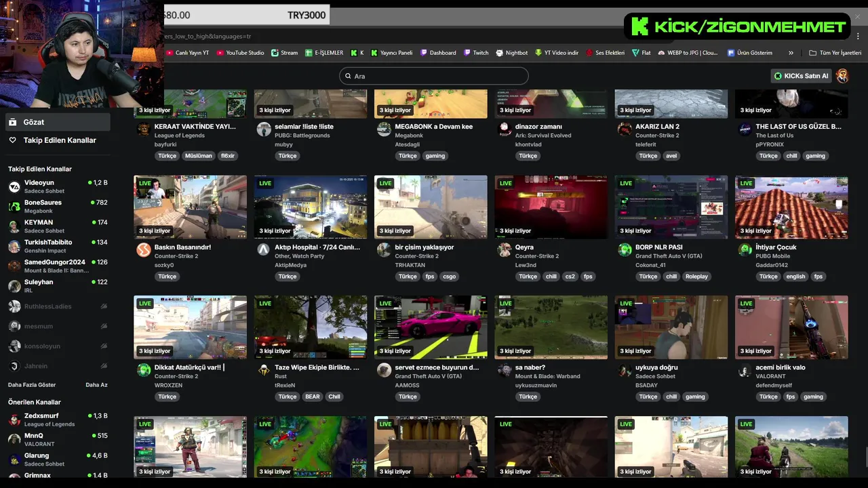This screenshot has height=488, width=868.
Task: Click the KICKs Satın Al button
Action: point(802,76)
